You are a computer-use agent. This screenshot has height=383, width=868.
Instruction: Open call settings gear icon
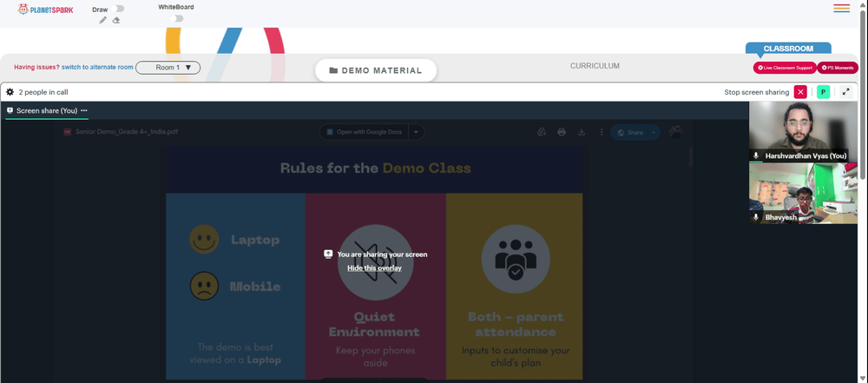[x=10, y=92]
